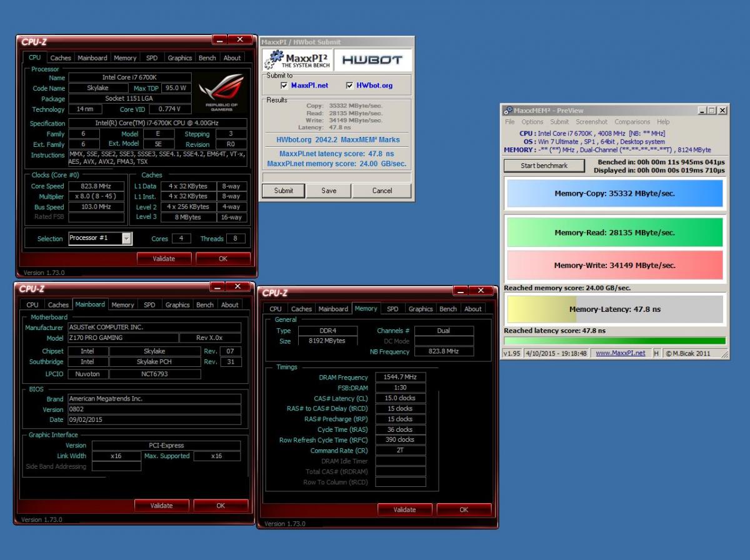This screenshot has width=750, height=560.
Task: Click the Memory-Copy 35332 MByte/sec. bar
Action: (x=614, y=194)
